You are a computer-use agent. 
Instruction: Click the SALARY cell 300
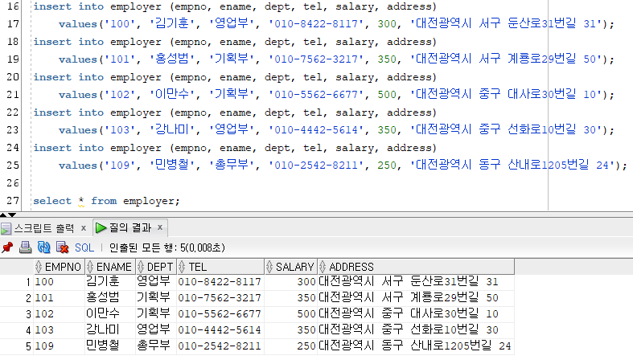[x=290, y=282]
